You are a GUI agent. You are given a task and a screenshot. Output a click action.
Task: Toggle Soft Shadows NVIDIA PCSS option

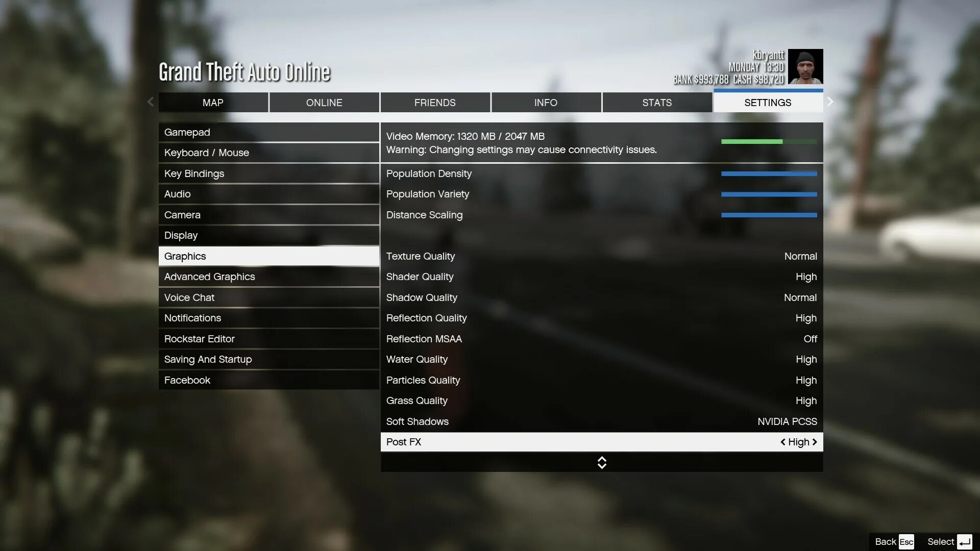click(601, 421)
